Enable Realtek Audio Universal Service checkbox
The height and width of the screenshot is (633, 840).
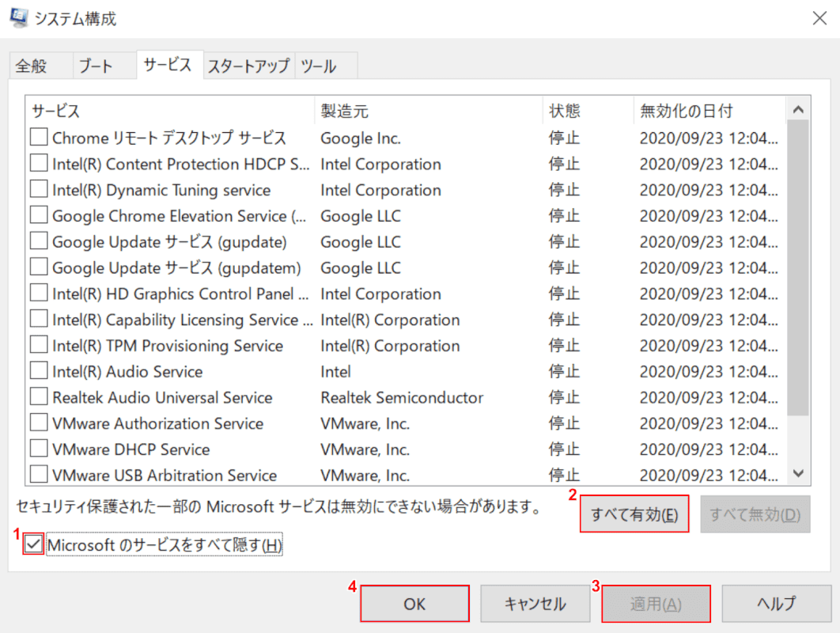click(39, 396)
